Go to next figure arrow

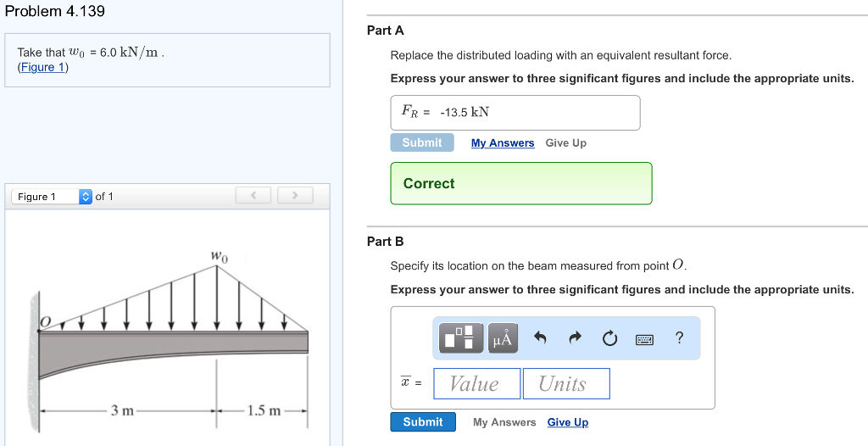coord(295,195)
